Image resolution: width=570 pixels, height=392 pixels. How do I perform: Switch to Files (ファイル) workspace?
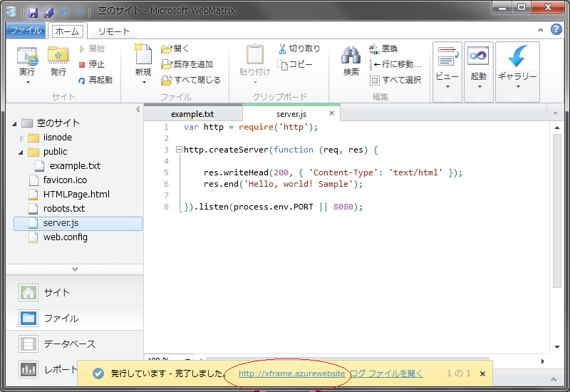pos(75,318)
